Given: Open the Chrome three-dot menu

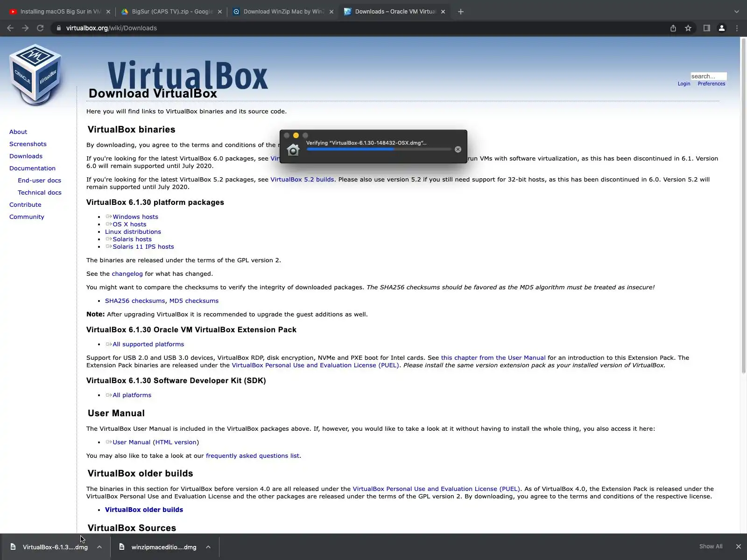Looking at the screenshot, I should [737, 28].
